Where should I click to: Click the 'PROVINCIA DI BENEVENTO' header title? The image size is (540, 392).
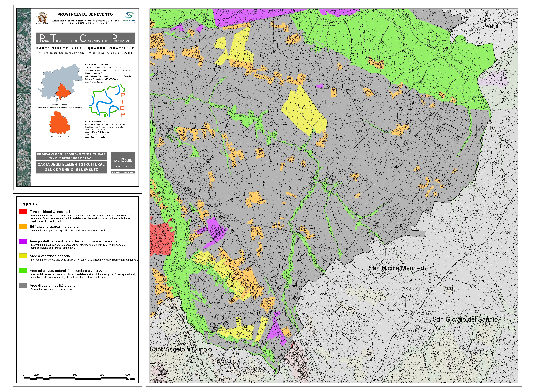[x=85, y=14]
